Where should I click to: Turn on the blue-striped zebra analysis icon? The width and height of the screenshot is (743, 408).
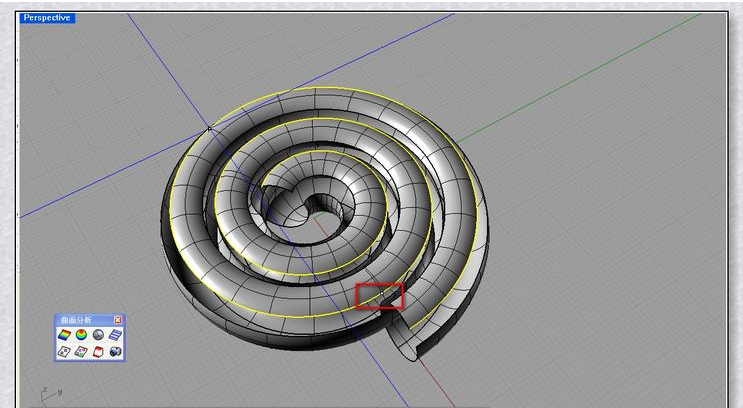pos(116,335)
